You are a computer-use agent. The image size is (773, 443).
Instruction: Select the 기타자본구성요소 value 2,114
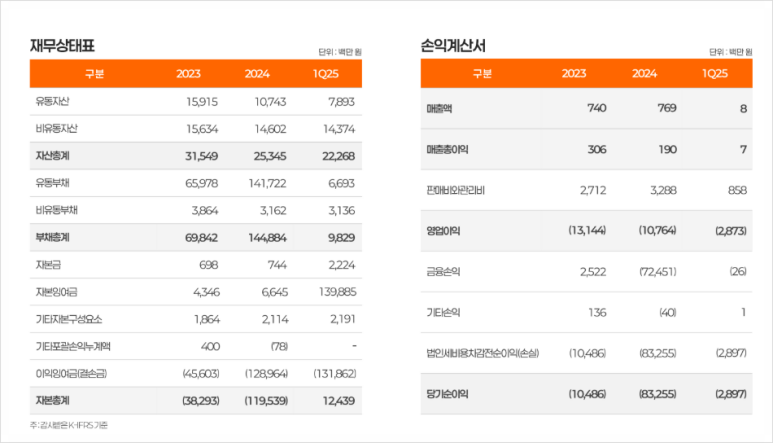pyautogui.click(x=275, y=319)
